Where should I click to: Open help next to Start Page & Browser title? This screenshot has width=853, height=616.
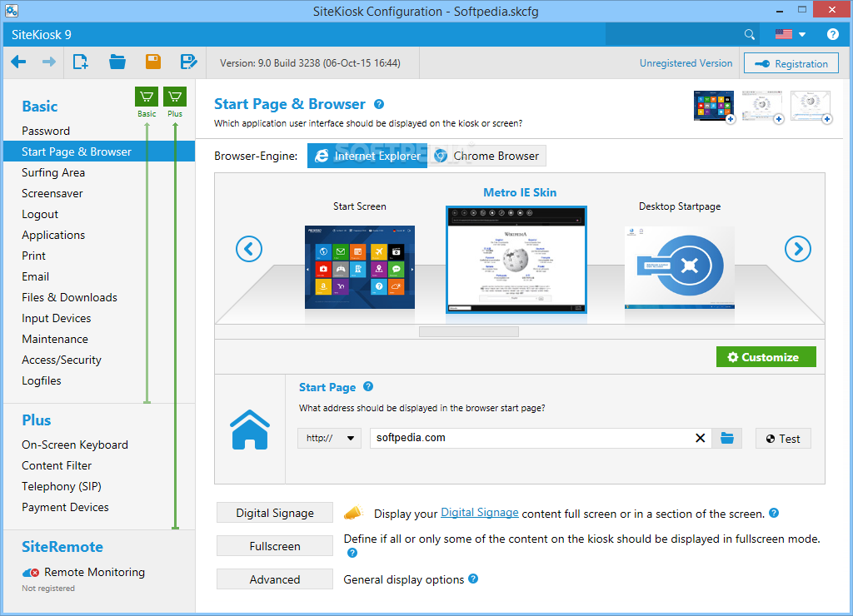tap(379, 104)
